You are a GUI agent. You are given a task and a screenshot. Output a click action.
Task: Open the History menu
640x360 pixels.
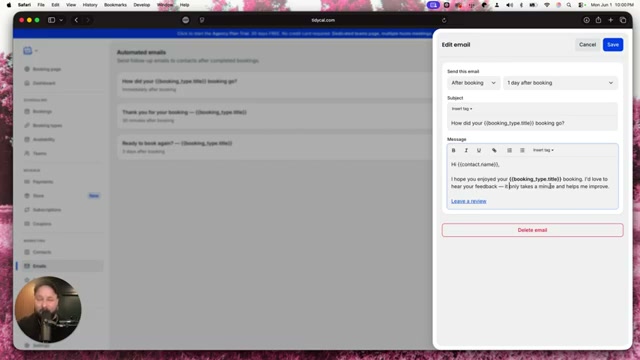pyautogui.click(x=90, y=5)
